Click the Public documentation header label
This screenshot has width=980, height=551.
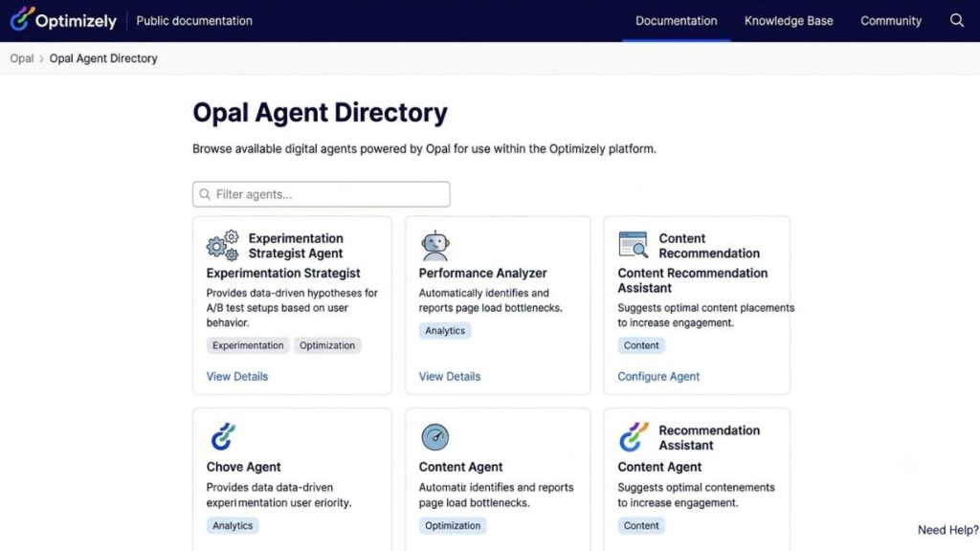click(x=194, y=21)
